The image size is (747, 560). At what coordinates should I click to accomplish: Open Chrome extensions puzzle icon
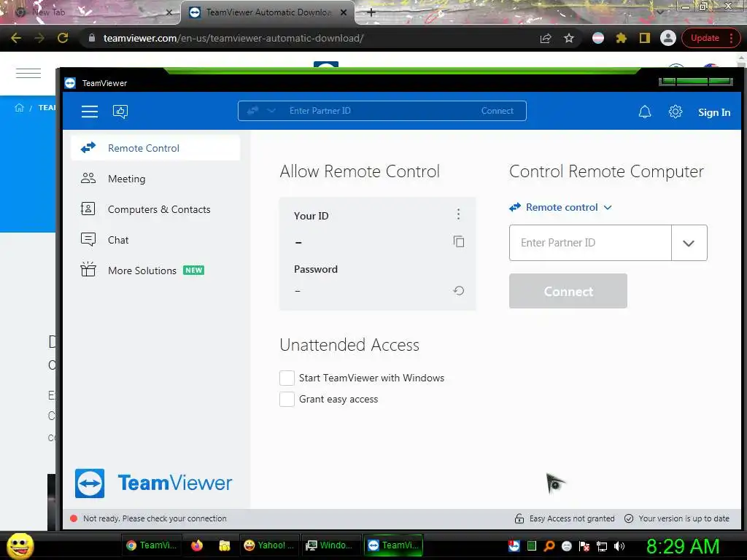tap(622, 38)
